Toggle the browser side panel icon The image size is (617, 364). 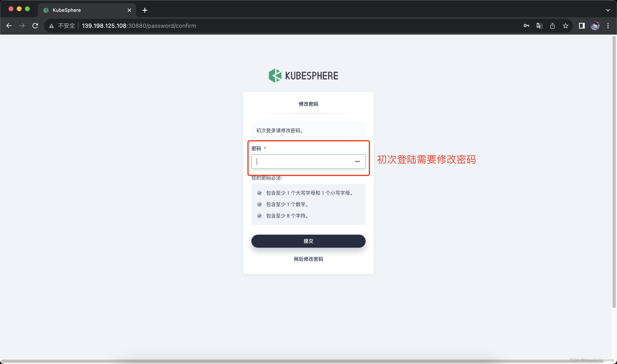tap(582, 26)
